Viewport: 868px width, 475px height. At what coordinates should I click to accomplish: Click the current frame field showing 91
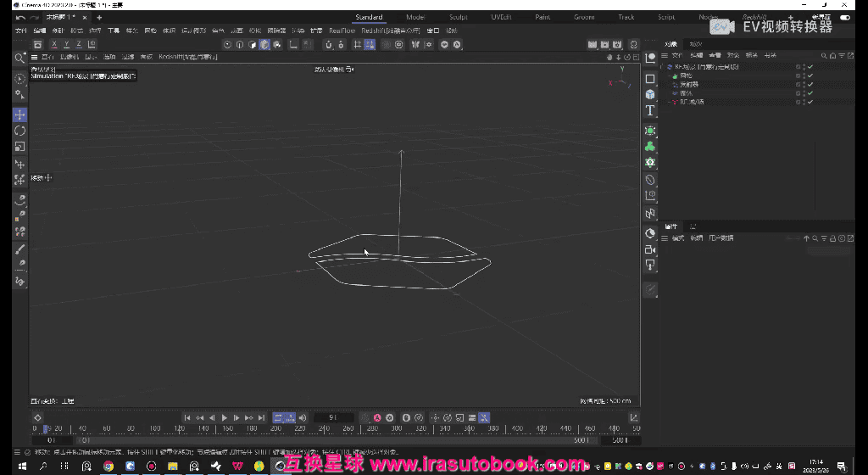click(x=333, y=418)
